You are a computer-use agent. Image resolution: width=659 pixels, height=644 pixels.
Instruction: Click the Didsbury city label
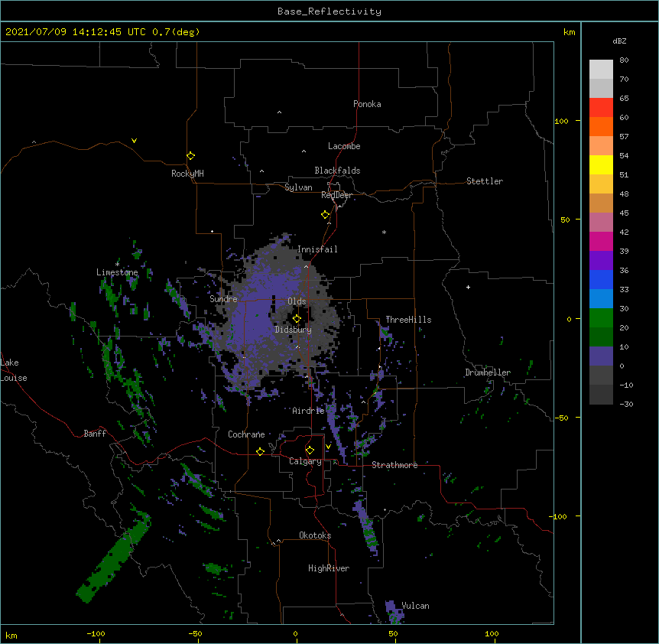[x=294, y=330]
